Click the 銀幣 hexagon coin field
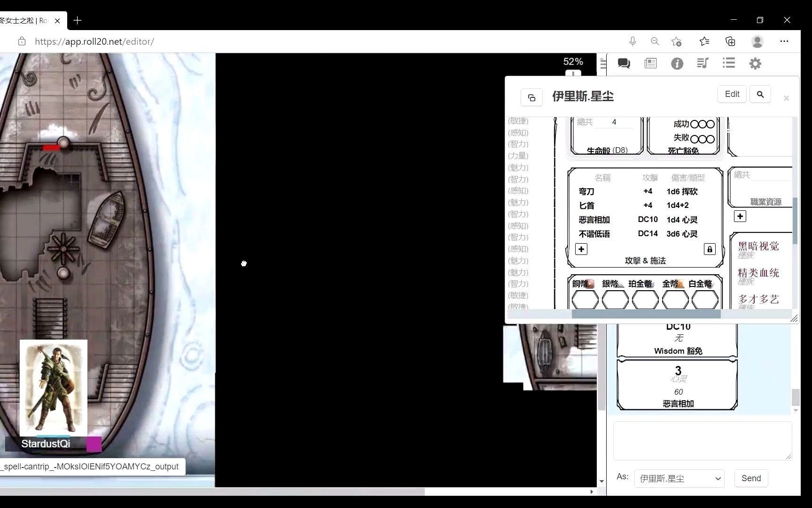Viewport: 812px width, 508px height. coord(615,300)
